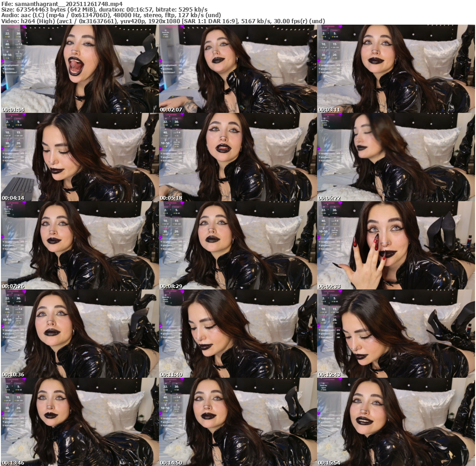Select the frame stamped 00:03:11

pos(396,69)
